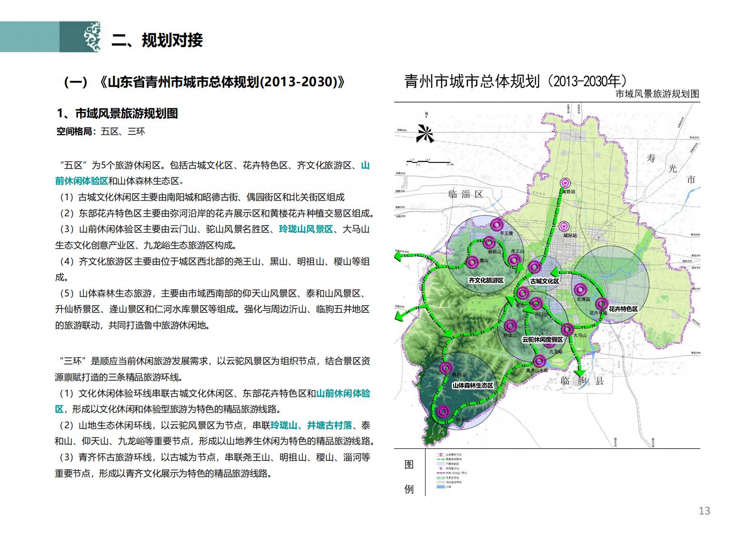Click the 仰天山 node marker near bottom

tap(443, 411)
